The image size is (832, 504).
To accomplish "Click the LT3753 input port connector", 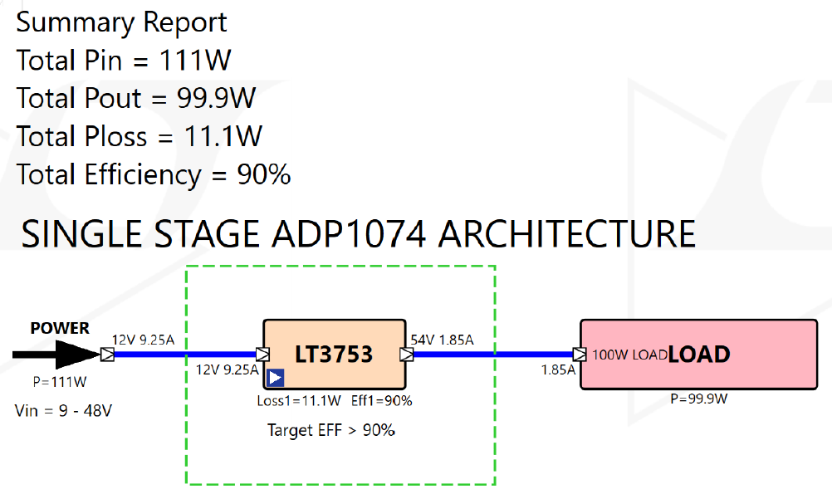I will (262, 355).
